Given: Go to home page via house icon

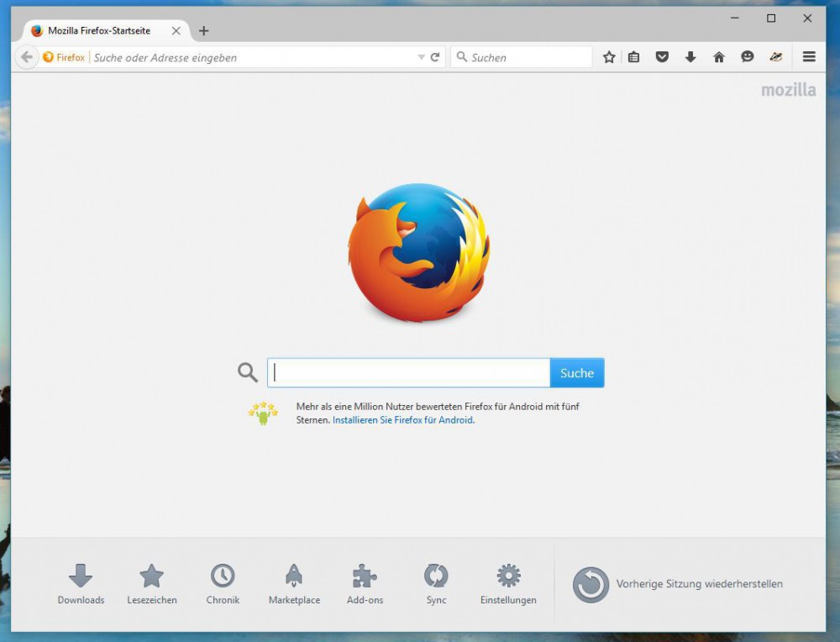Looking at the screenshot, I should coord(719,57).
